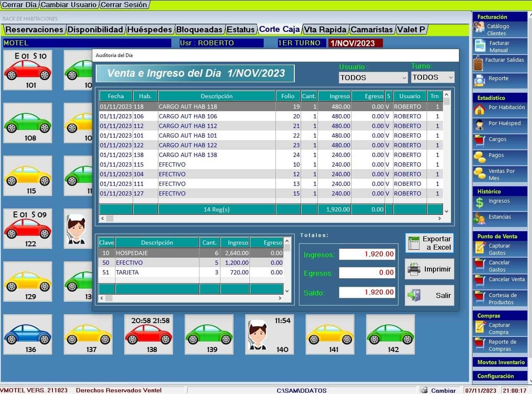Viewport: 532px width, 394px height.
Task: Click the Facturar Salidas suitcase icon
Action: point(478,64)
